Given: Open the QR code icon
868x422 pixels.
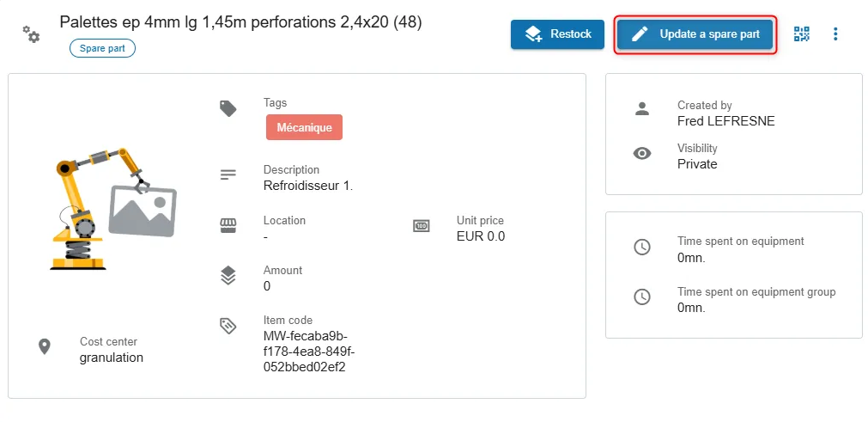Looking at the screenshot, I should click(802, 34).
